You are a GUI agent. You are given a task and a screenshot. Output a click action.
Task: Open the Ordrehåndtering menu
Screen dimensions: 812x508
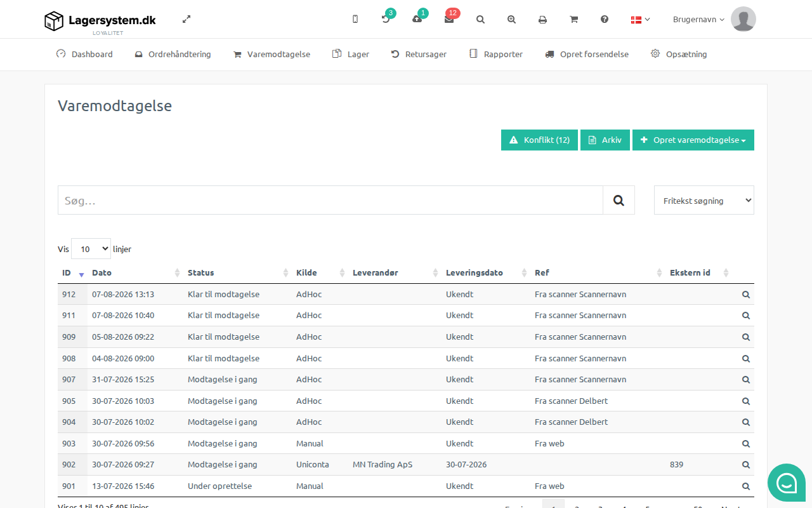pos(173,55)
